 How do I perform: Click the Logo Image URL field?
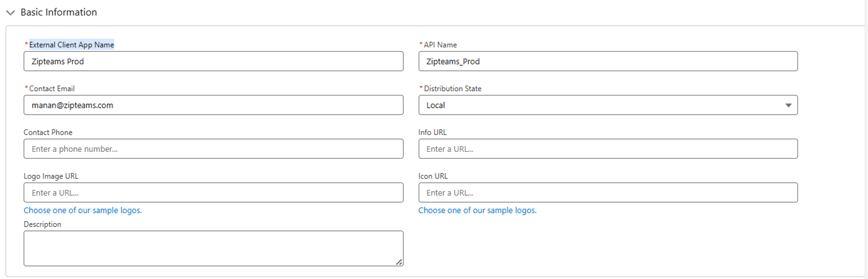(x=213, y=193)
